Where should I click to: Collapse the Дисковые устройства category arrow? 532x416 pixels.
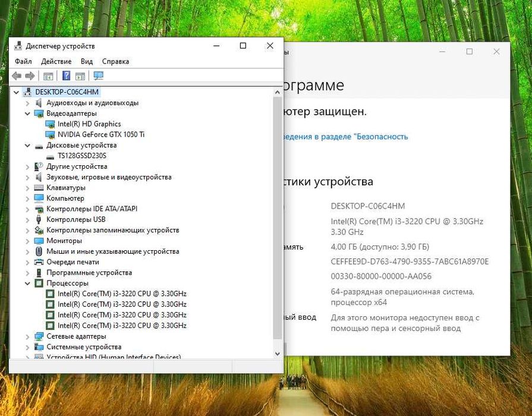pyautogui.click(x=27, y=145)
